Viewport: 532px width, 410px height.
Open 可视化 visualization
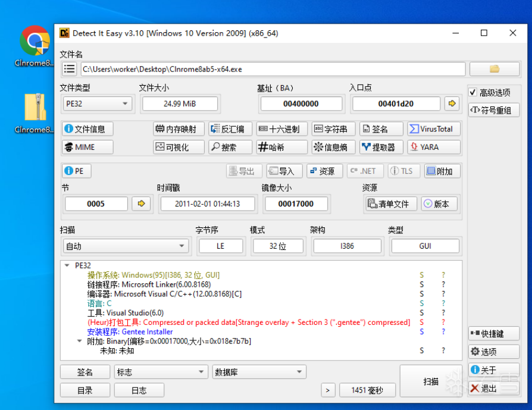pyautogui.click(x=179, y=147)
